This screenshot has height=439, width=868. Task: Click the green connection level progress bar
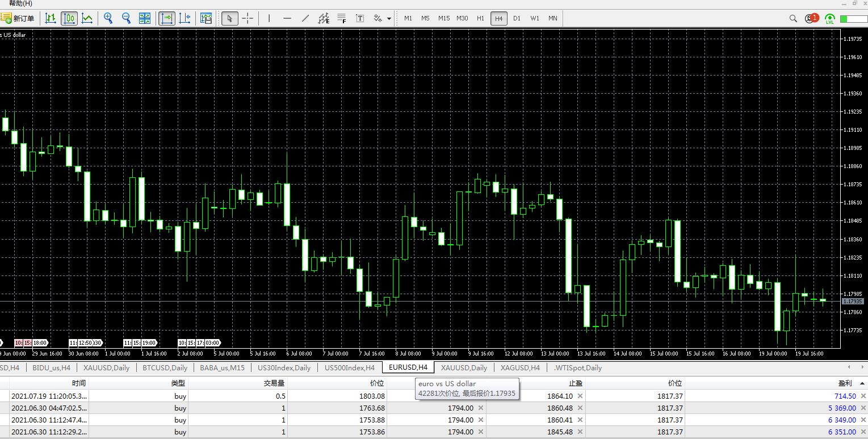pyautogui.click(x=853, y=19)
